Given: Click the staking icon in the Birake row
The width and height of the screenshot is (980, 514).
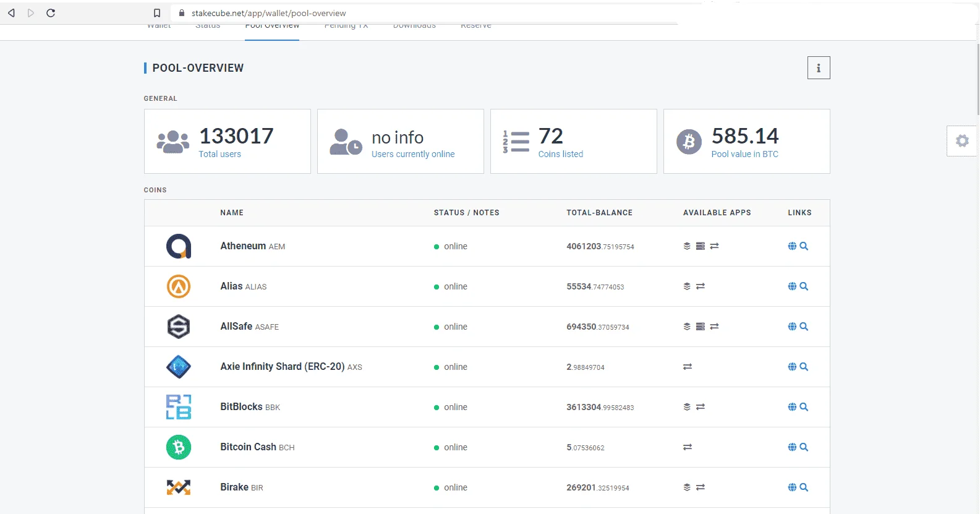Looking at the screenshot, I should click(687, 487).
